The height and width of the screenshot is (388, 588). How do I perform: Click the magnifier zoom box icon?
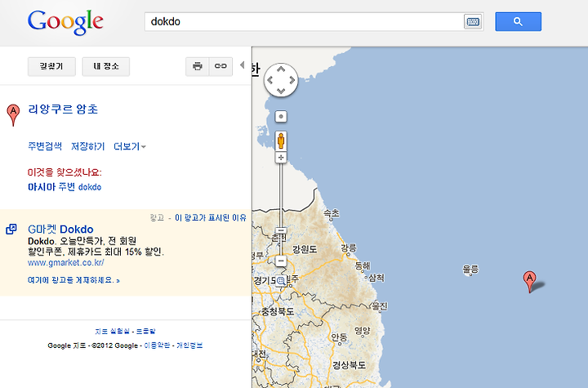coord(281,280)
